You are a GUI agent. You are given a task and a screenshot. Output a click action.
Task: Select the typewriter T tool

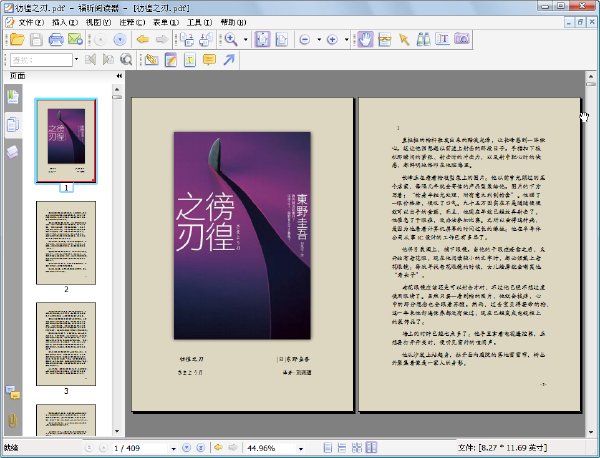[x=190, y=60]
